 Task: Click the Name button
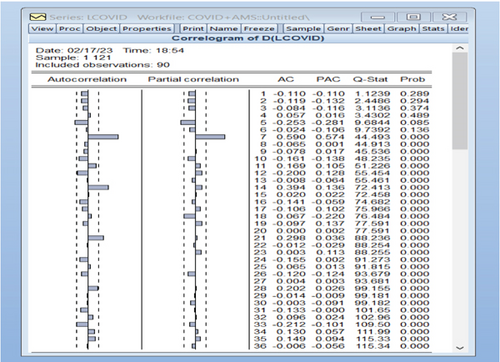[224, 29]
